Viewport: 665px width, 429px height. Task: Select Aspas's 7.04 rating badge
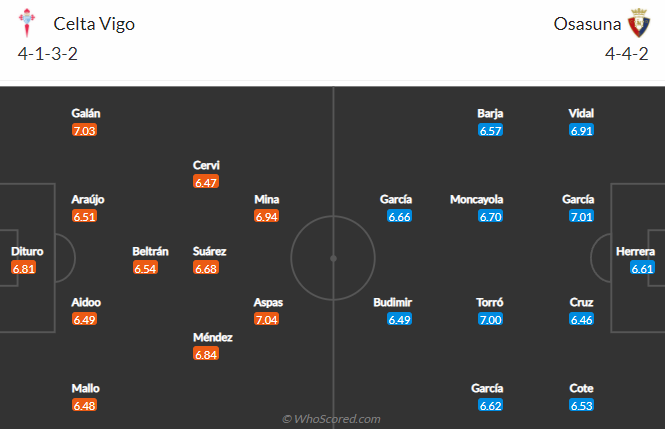pos(266,319)
